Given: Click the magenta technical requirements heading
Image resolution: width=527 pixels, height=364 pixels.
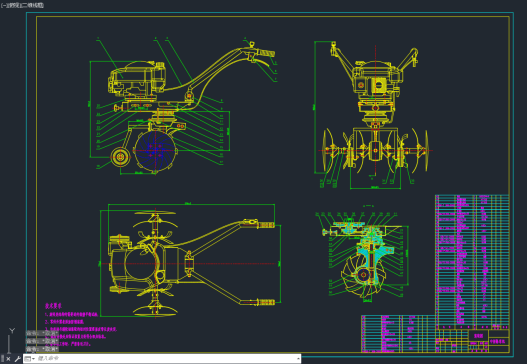Looking at the screenshot, I should (x=53, y=306).
